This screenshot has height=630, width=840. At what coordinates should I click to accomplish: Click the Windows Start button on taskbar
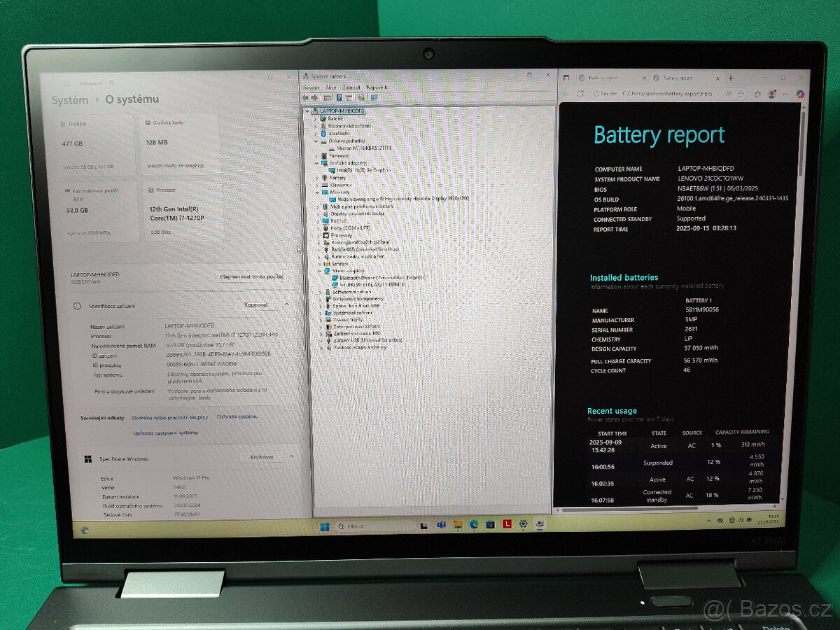[x=325, y=526]
